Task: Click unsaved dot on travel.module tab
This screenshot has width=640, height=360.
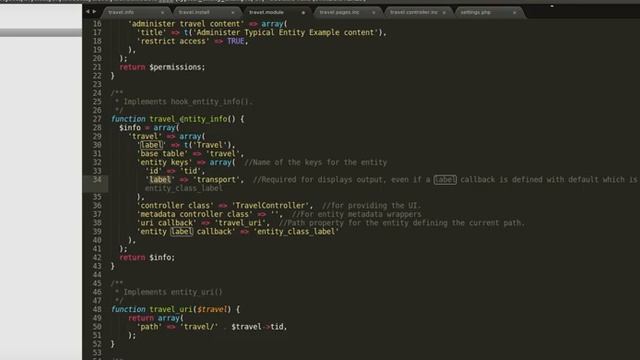Action: click(303, 13)
